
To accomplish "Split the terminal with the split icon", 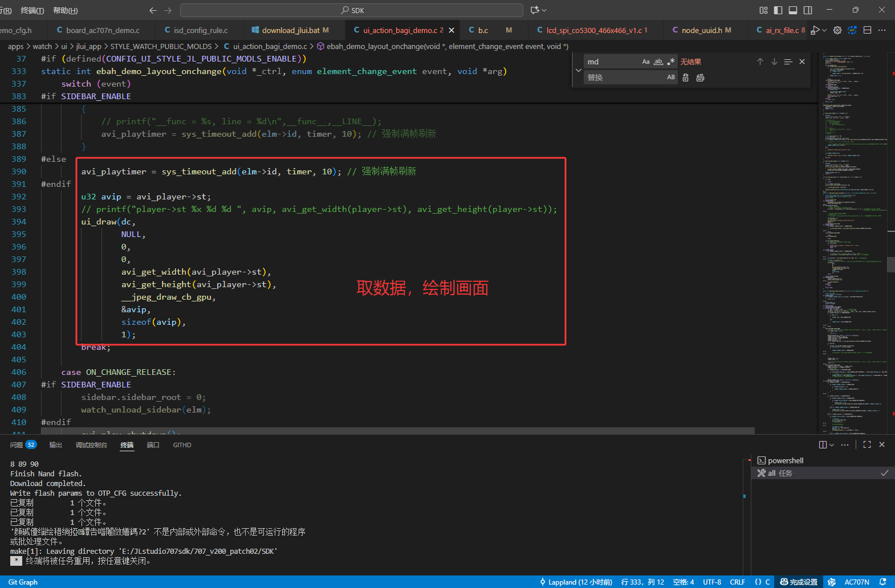I will pos(823,444).
